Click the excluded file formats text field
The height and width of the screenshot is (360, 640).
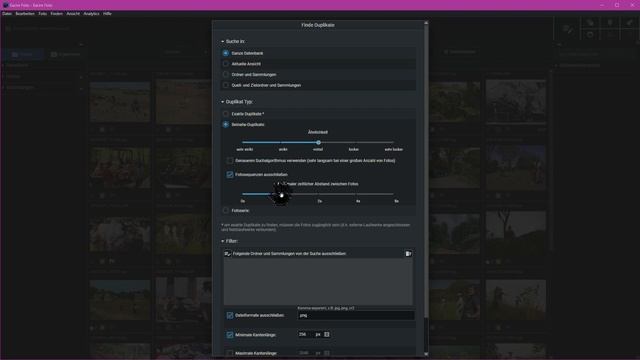click(x=356, y=315)
